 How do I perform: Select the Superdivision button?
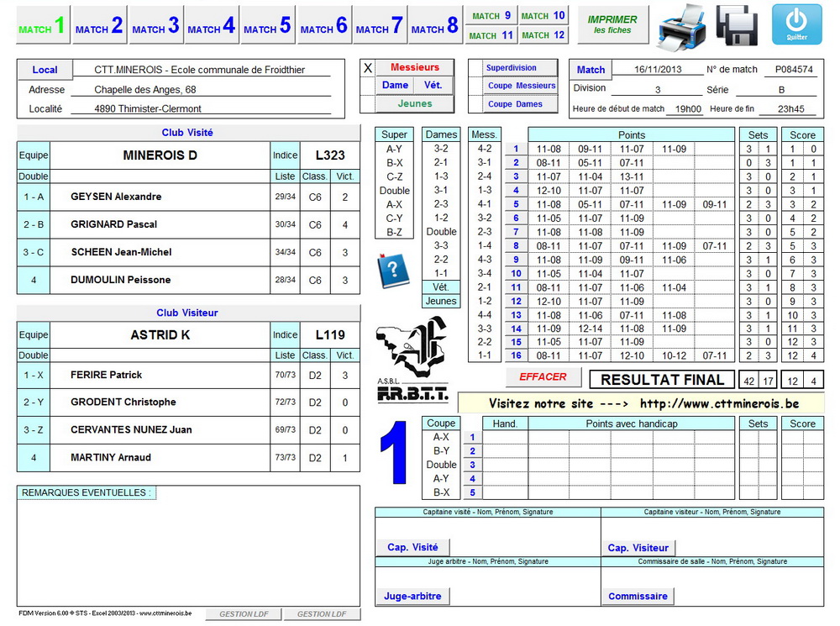point(511,68)
